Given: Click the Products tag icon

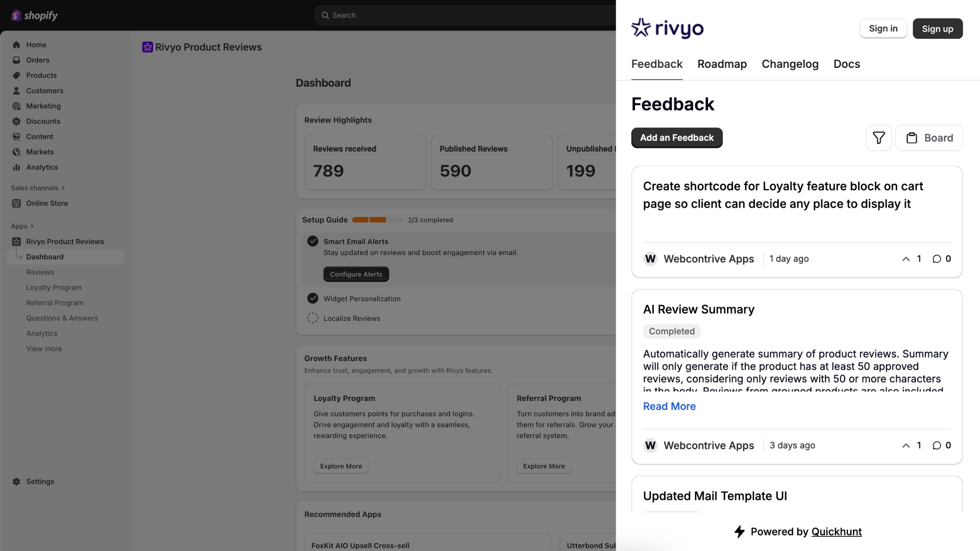Looking at the screenshot, I should [16, 76].
